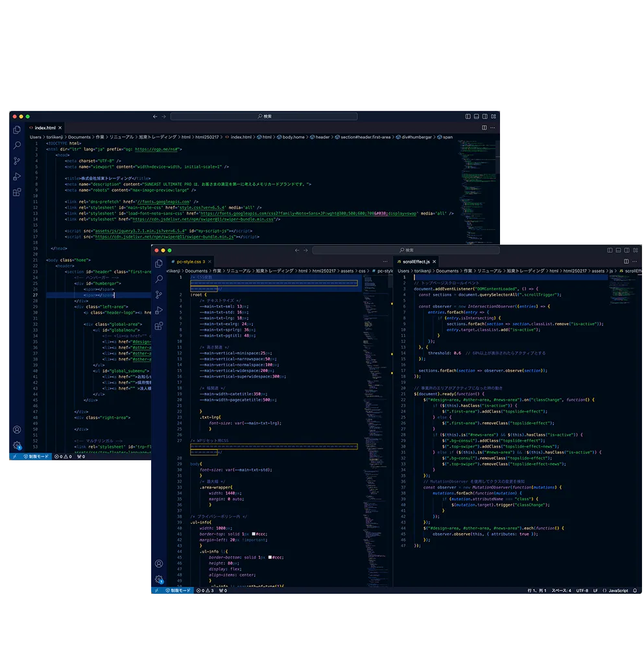Open Source Control in the front window sidebar
This screenshot has height=669, width=644.
point(159,295)
